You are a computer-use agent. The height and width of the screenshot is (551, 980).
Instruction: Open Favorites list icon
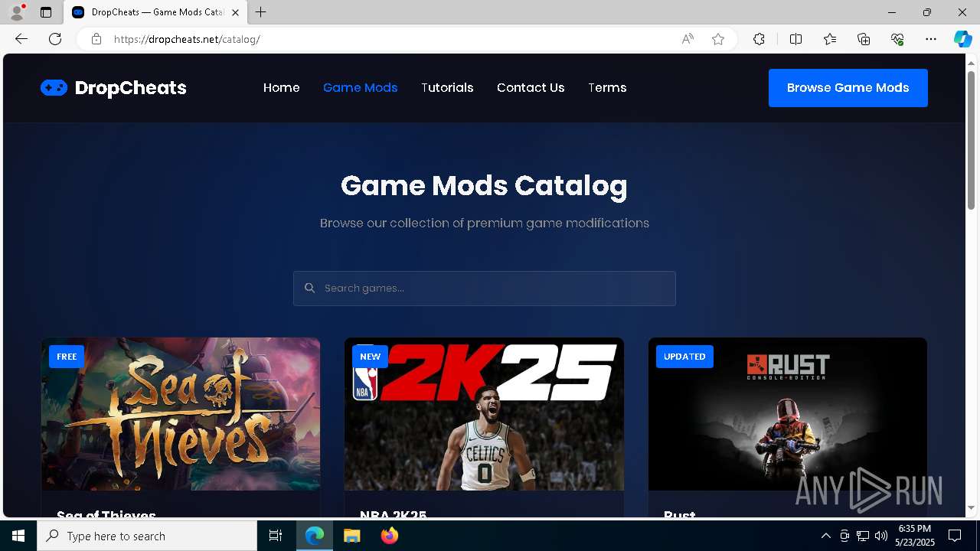click(830, 39)
